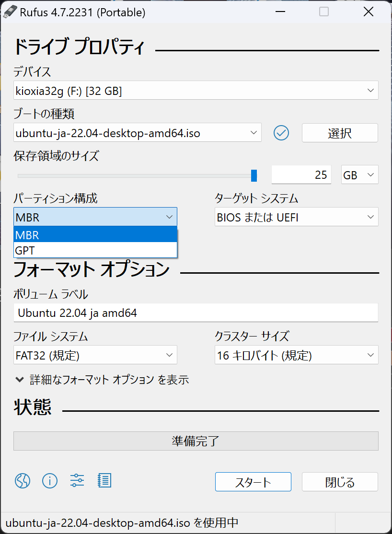Open the FAT32 (規定) file system dropdown
Image resolution: width=392 pixels, height=534 pixels.
pyautogui.click(x=95, y=355)
